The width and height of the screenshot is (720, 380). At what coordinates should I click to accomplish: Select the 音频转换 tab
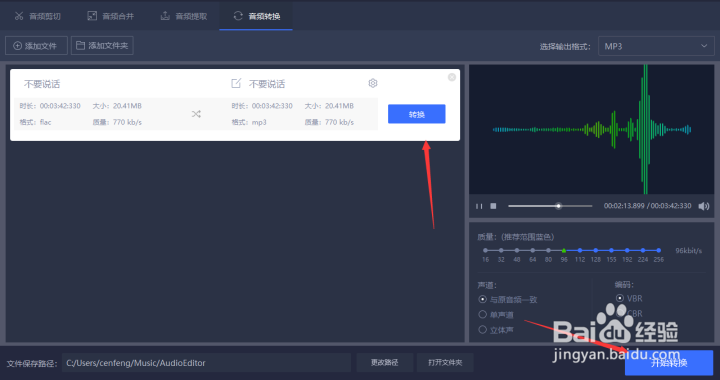(x=256, y=17)
